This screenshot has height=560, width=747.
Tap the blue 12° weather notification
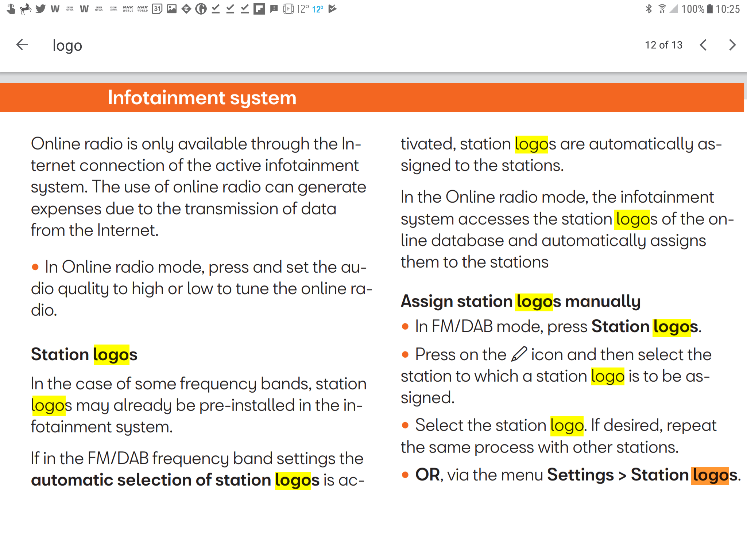point(317,9)
